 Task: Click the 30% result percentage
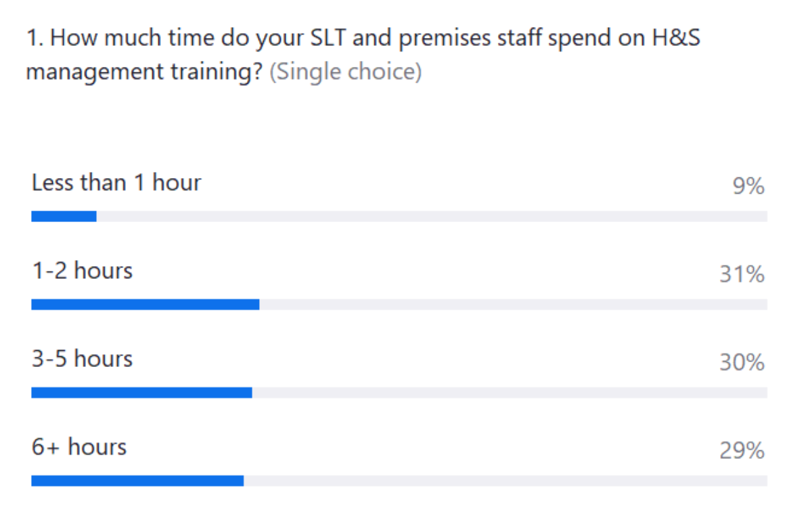(x=742, y=362)
